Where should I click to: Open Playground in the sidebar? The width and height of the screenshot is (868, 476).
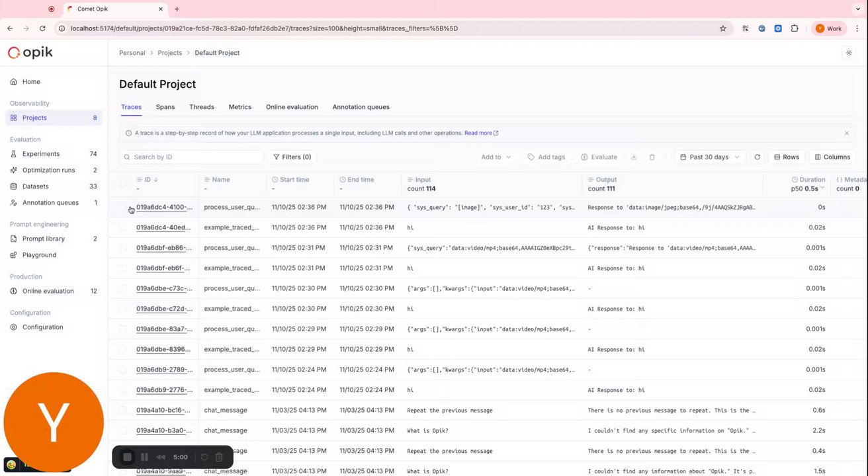pyautogui.click(x=54, y=255)
